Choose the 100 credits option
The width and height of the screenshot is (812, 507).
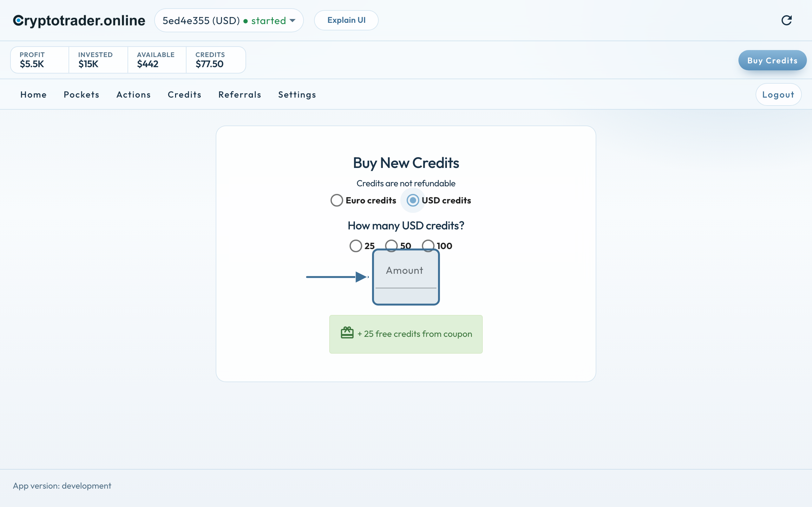pyautogui.click(x=428, y=245)
